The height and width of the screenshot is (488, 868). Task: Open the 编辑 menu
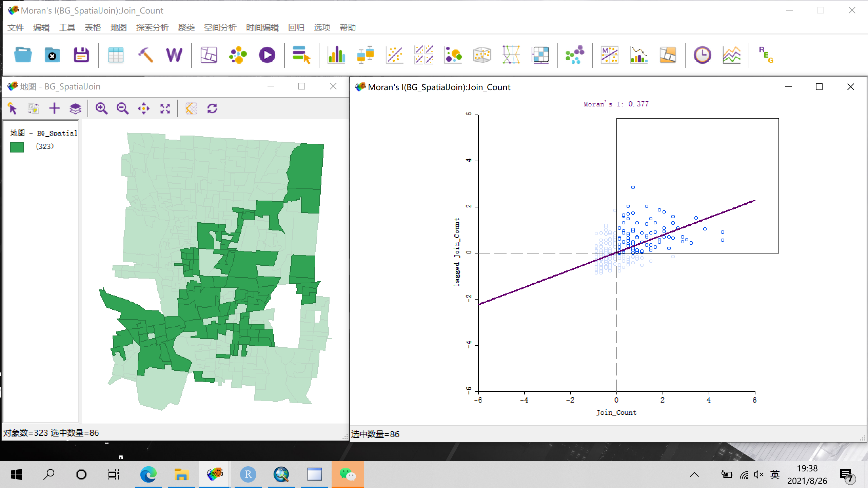41,27
